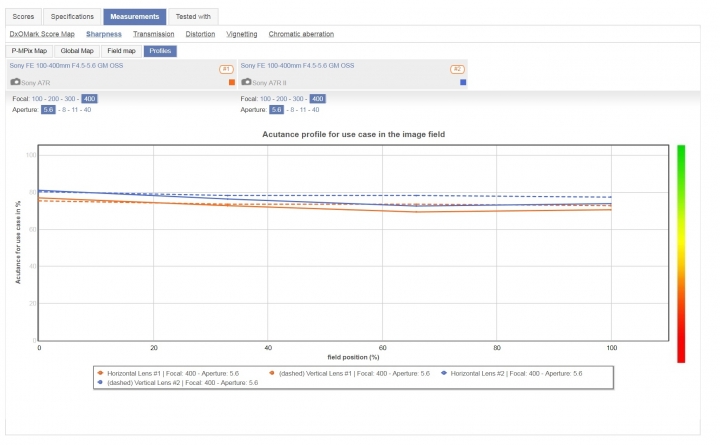Set lens #2 aperture to 8
The image size is (720, 445).
pos(292,110)
